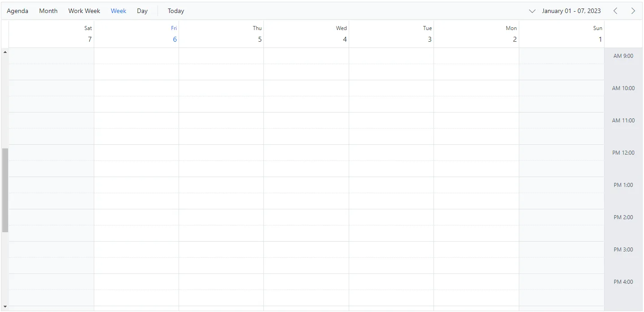Click the vertical scrollbar thumb
This screenshot has height=312, width=644.
5,190
